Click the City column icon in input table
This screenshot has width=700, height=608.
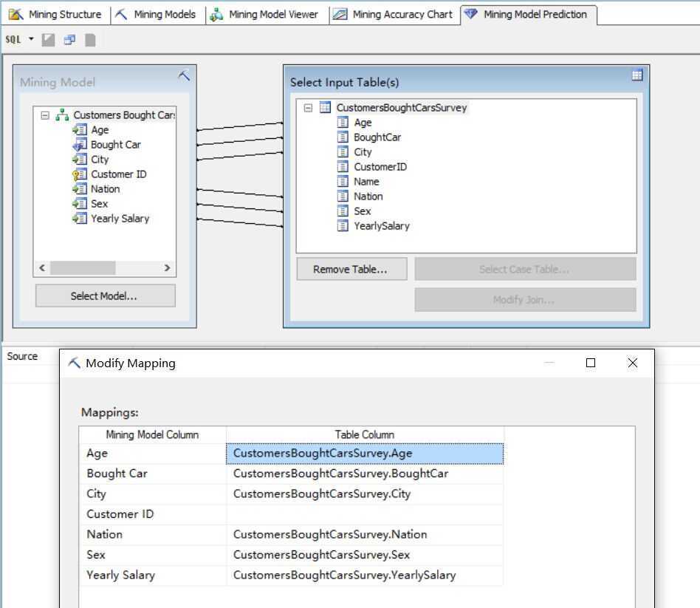click(343, 152)
